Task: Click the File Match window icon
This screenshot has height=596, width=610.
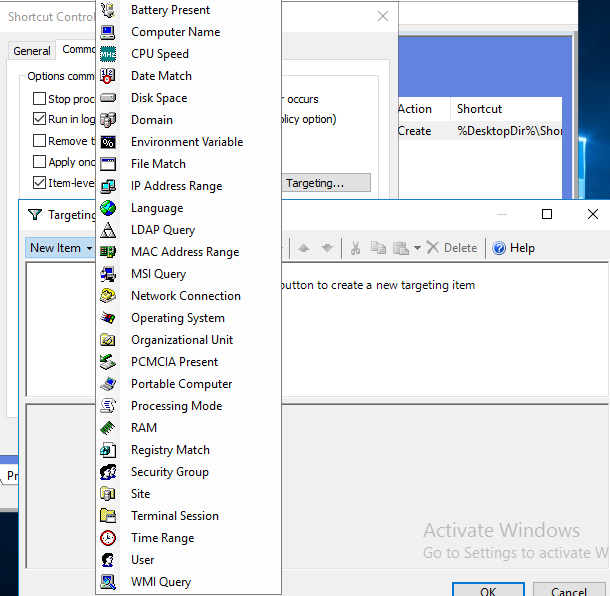Action: click(x=108, y=164)
